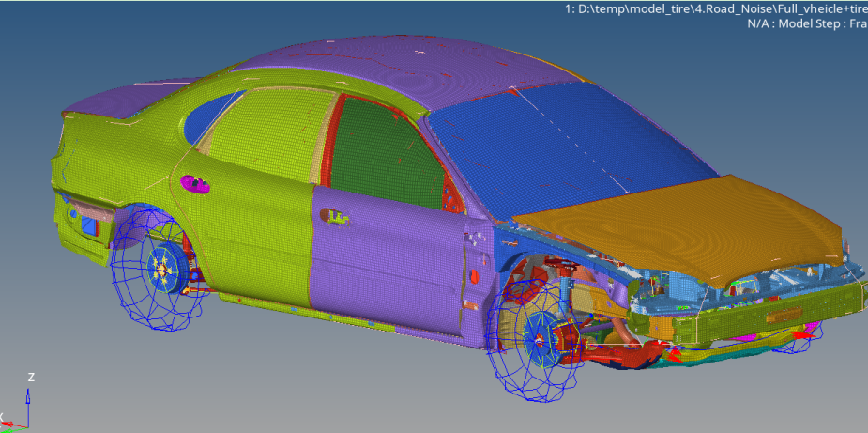
Task: Click the orange hood panel
Action: [685, 225]
